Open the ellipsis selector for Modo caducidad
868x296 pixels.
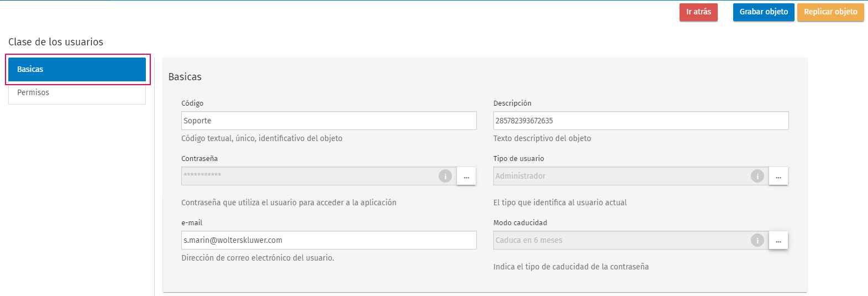[778, 240]
